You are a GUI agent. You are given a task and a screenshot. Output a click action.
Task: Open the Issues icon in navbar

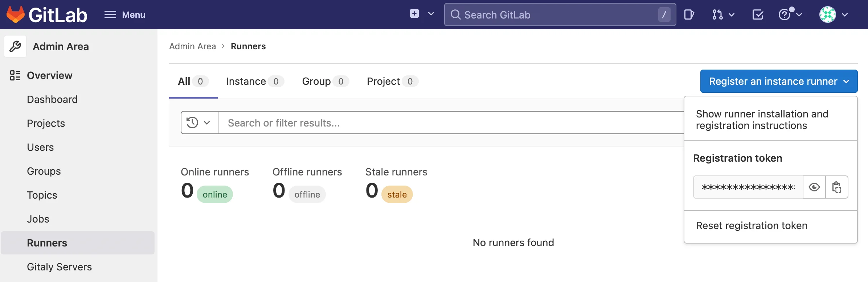click(x=688, y=14)
